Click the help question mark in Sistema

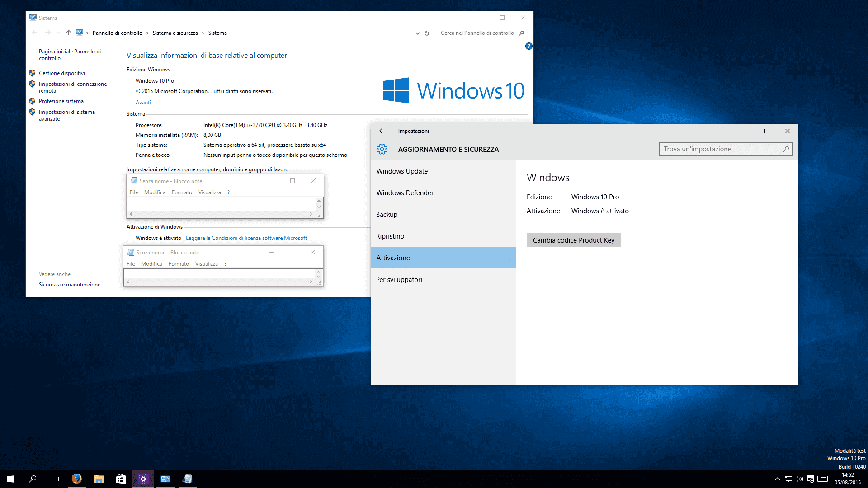click(x=529, y=46)
